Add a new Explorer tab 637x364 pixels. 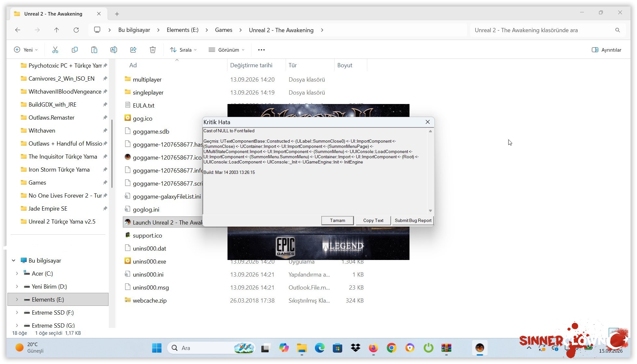[x=117, y=14]
